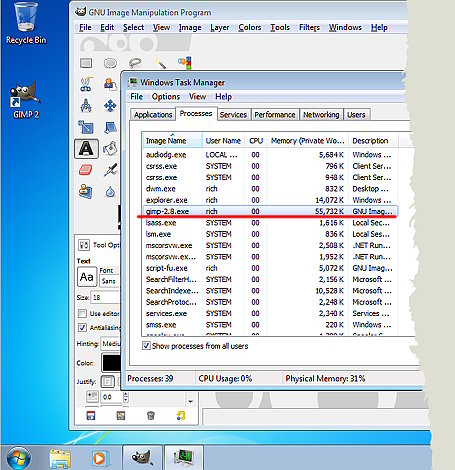This screenshot has width=455, height=470.
Task: Open the Windows menu in GIMP
Action: tap(345, 27)
